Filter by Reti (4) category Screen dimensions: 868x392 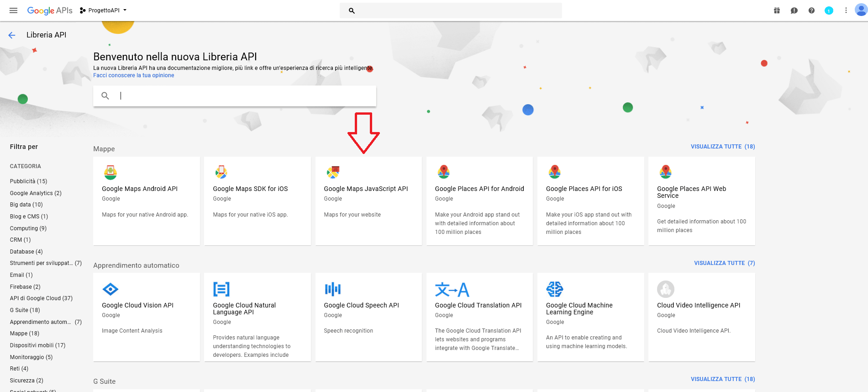point(19,369)
